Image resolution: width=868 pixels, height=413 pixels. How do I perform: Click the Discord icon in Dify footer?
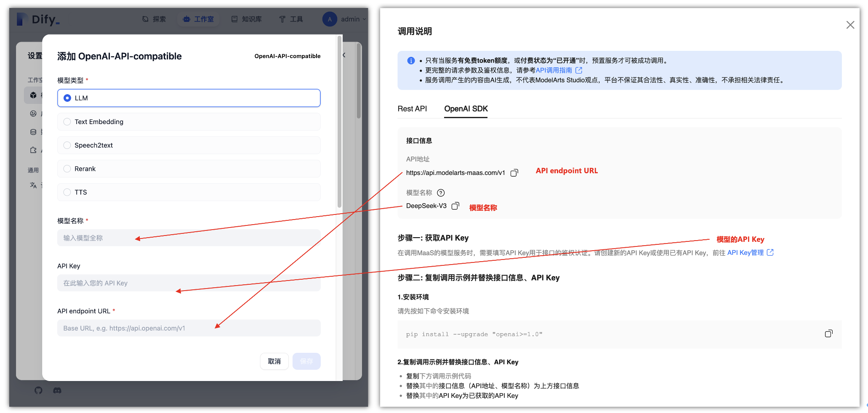pyautogui.click(x=57, y=391)
